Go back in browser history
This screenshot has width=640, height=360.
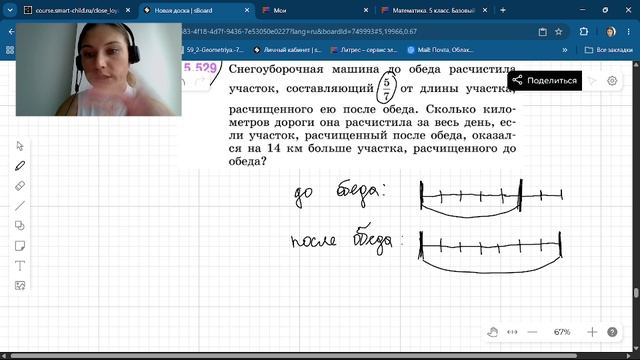pyautogui.click(x=11, y=31)
